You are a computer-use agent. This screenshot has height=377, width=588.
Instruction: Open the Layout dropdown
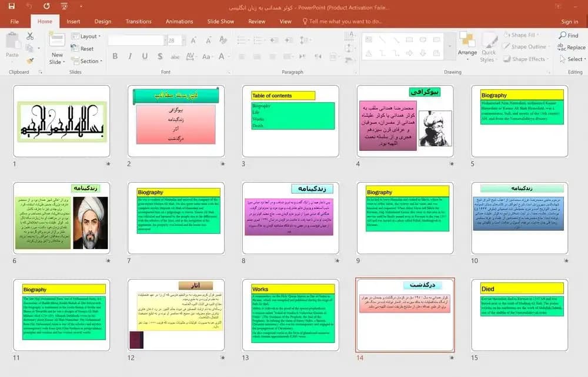86,36
